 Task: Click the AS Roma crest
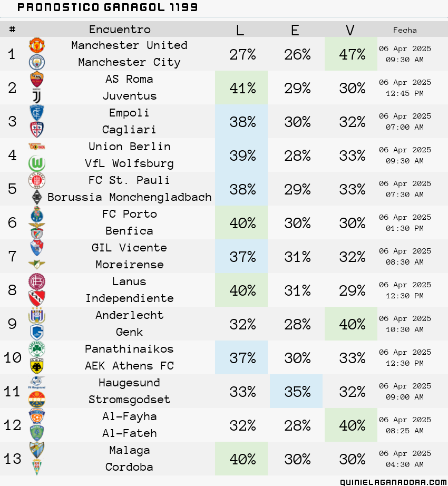37,80
